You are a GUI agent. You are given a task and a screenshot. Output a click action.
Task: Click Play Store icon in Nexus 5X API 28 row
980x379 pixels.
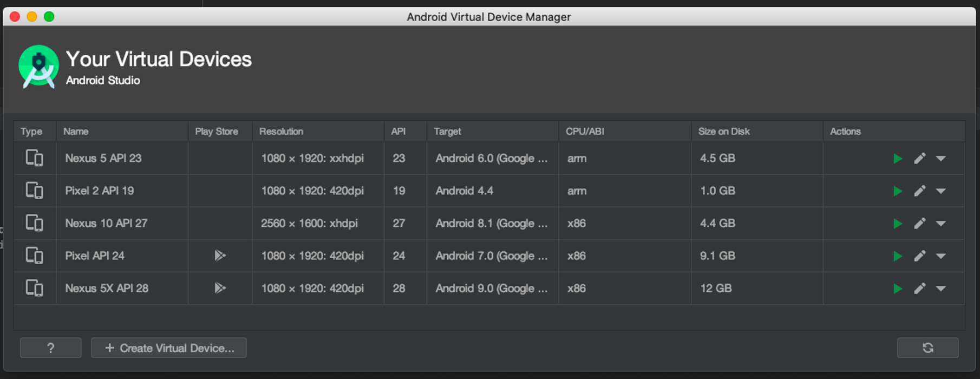point(220,288)
